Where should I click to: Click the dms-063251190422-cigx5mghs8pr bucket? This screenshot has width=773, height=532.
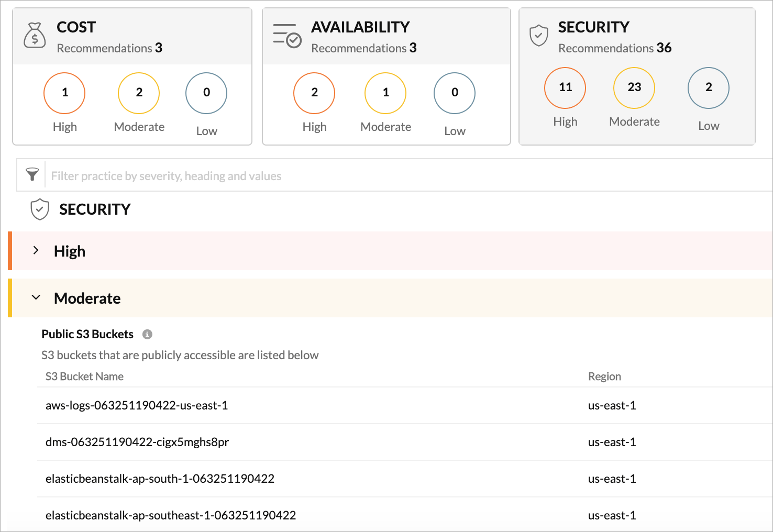click(x=137, y=442)
